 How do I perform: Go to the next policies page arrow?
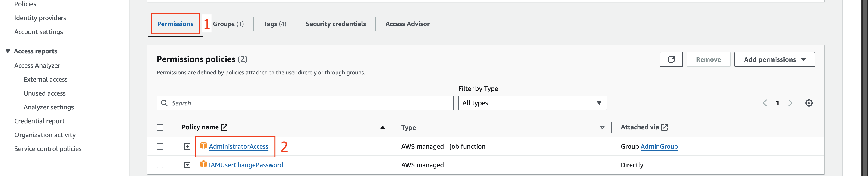tap(790, 103)
